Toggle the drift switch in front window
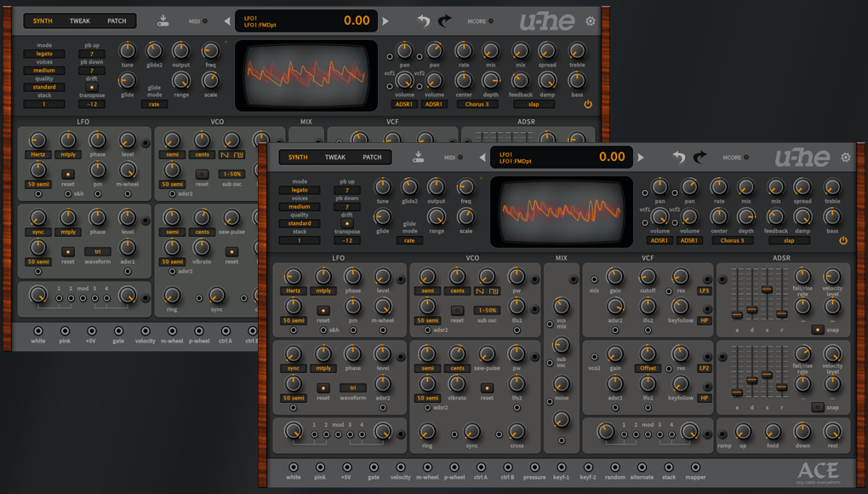Screen dimensions: 868x494 pyautogui.click(x=347, y=223)
